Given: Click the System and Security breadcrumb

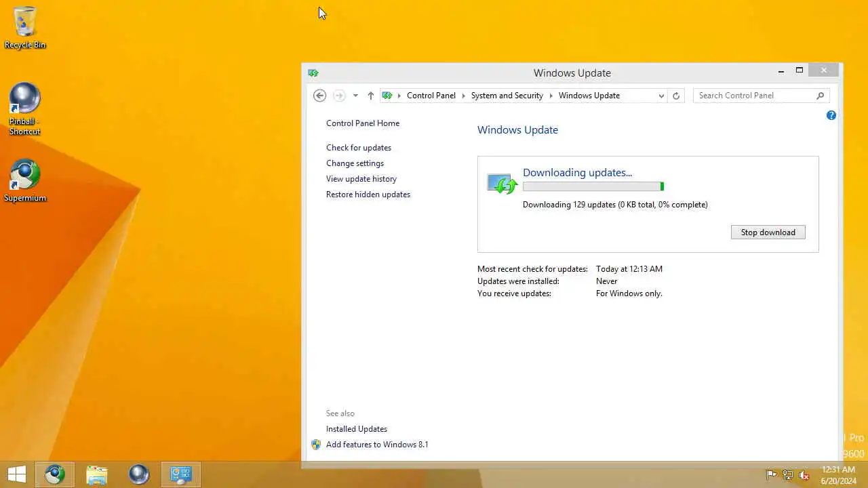Looking at the screenshot, I should coord(507,96).
